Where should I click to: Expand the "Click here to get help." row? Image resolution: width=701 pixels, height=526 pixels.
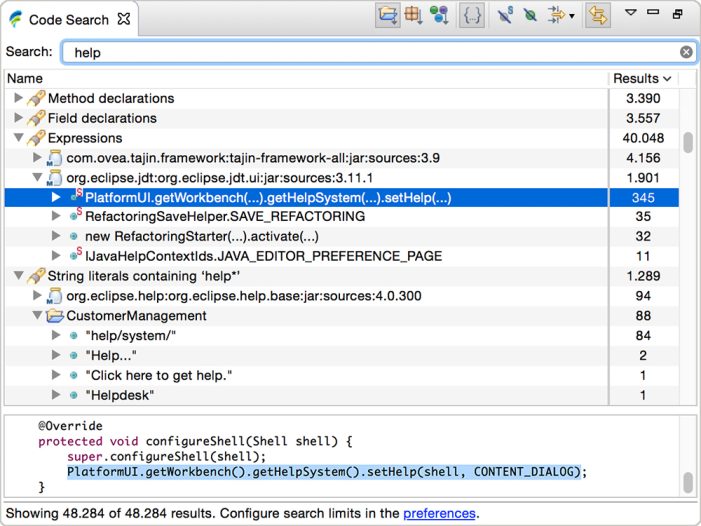[56, 375]
